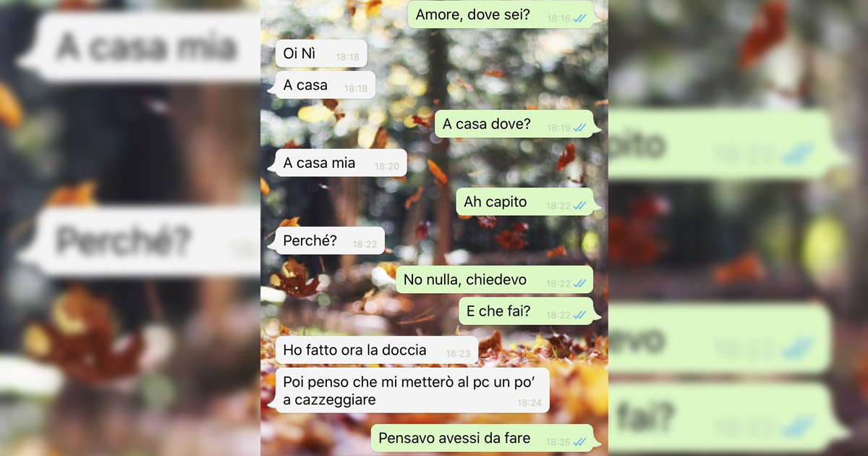Viewport: 868px width, 456px height.
Task: Click the 18:23 timestamp on doccia message
Action: [458, 354]
